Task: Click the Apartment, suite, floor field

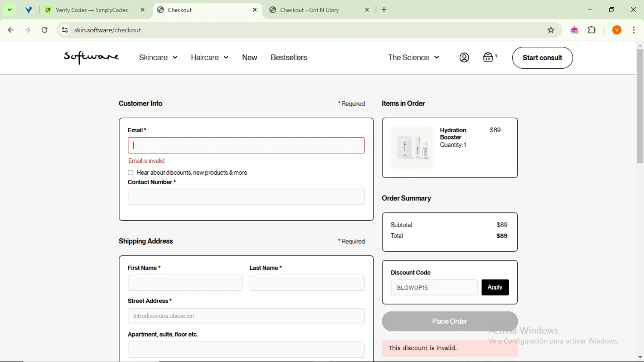Action: click(246, 350)
